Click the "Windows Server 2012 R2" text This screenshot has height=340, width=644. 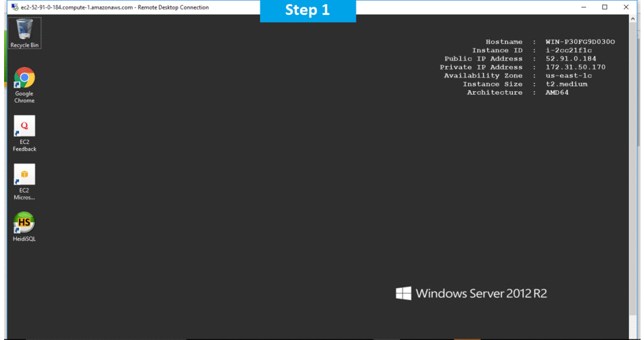click(481, 293)
